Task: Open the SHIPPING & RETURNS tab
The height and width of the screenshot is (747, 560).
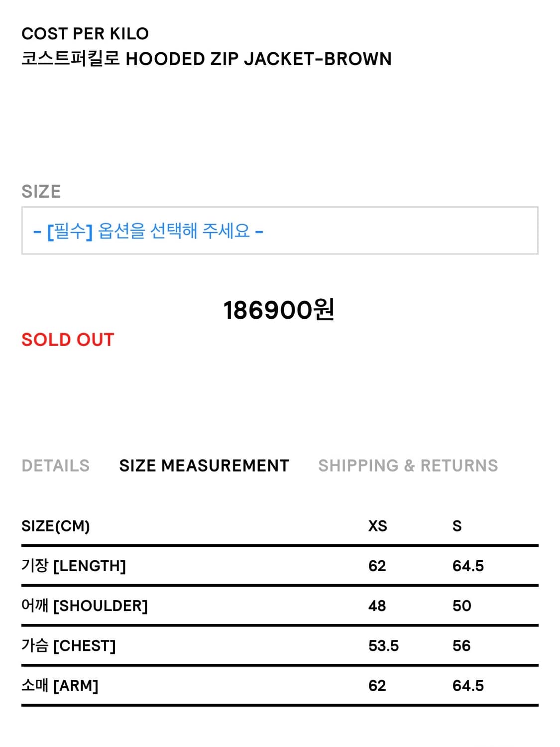Action: click(x=408, y=466)
